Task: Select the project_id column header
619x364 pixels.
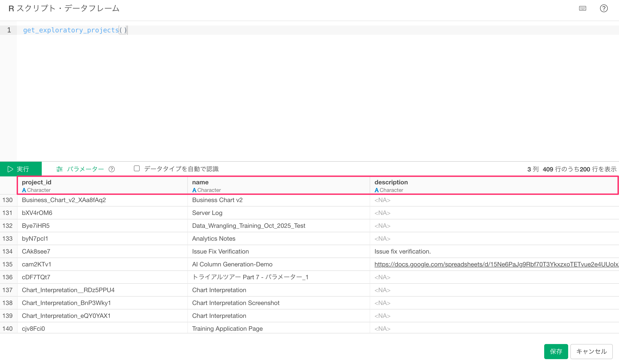Action: tap(37, 182)
